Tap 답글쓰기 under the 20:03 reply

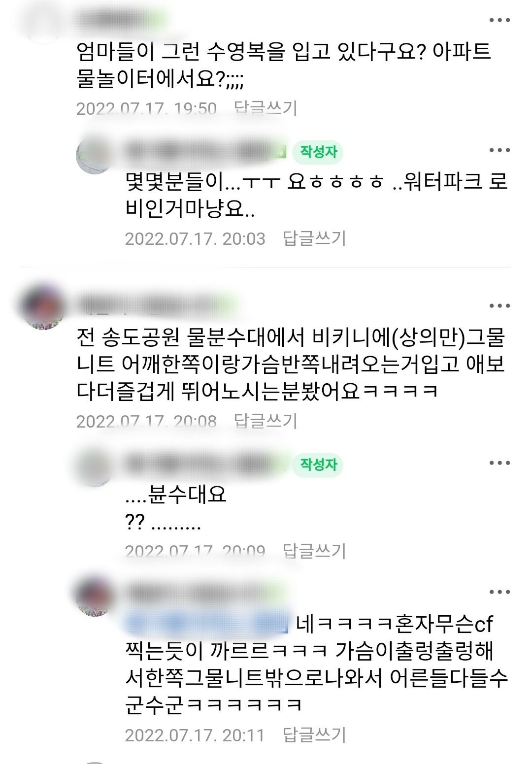click(x=314, y=238)
